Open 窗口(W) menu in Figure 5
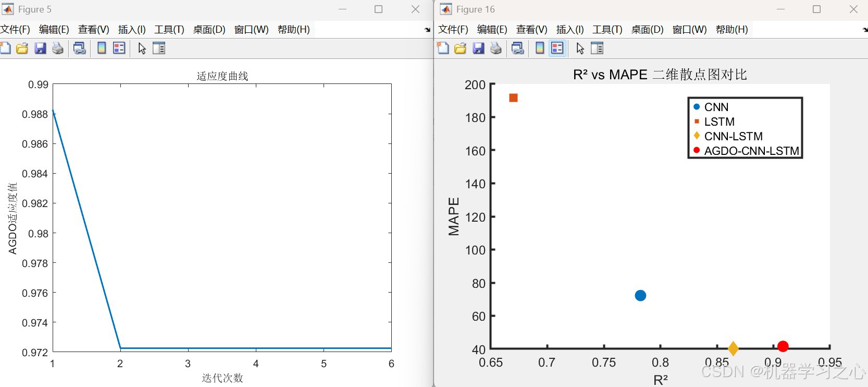Viewport: 868px width, 387px height. (252, 30)
